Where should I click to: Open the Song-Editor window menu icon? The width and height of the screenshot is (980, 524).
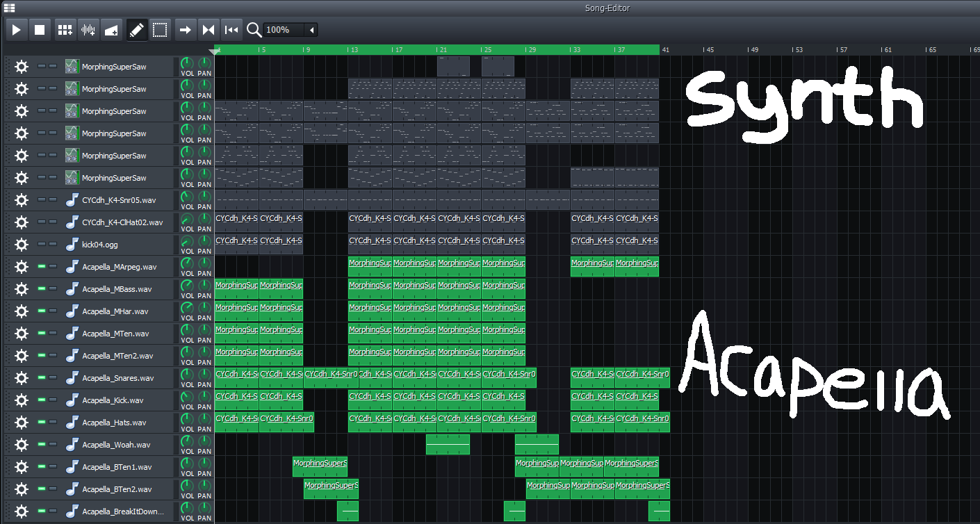(9, 8)
